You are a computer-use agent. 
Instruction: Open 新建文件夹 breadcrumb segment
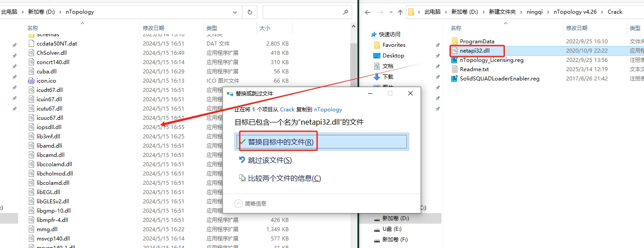pyautogui.click(x=502, y=12)
